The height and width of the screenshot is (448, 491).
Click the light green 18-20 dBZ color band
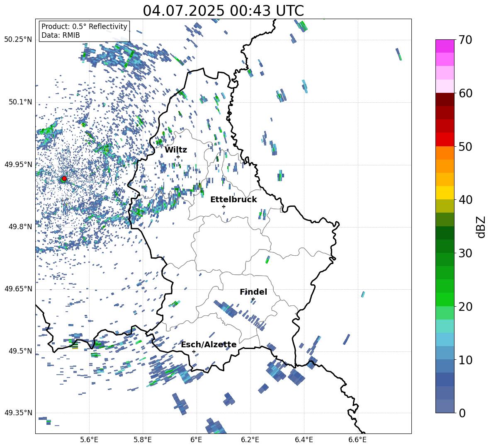445,313
